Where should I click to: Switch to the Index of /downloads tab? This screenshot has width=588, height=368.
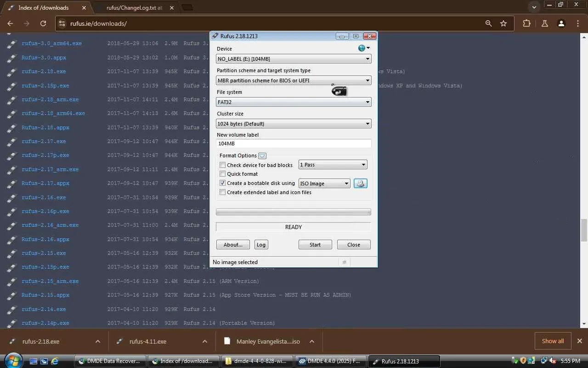tap(44, 8)
